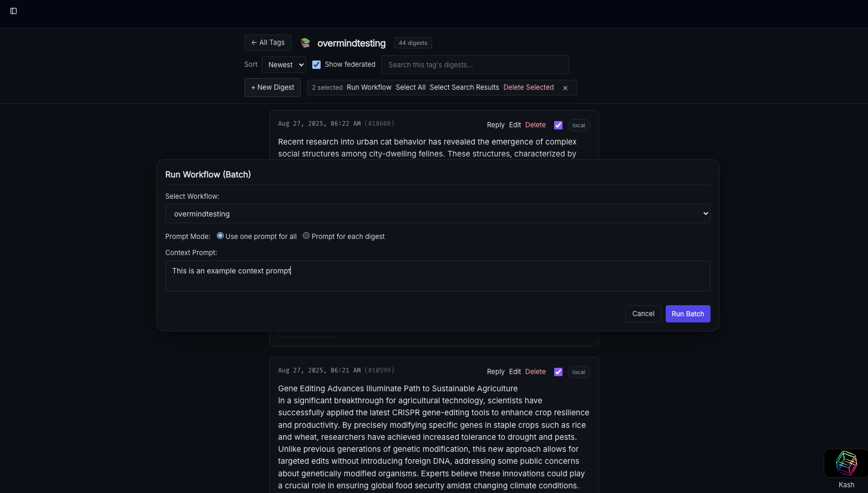Image resolution: width=868 pixels, height=493 pixels.
Task: Toggle the sidebar panel icon
Action: (14, 11)
